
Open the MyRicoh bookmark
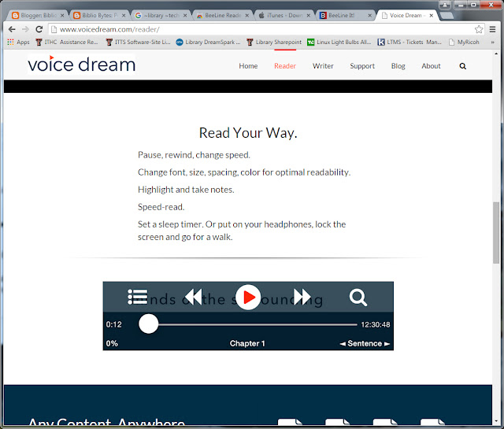(464, 42)
